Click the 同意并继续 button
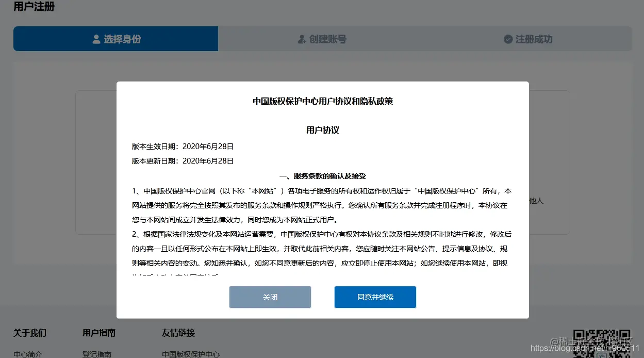Image resolution: width=644 pixels, height=358 pixels. 375,297
